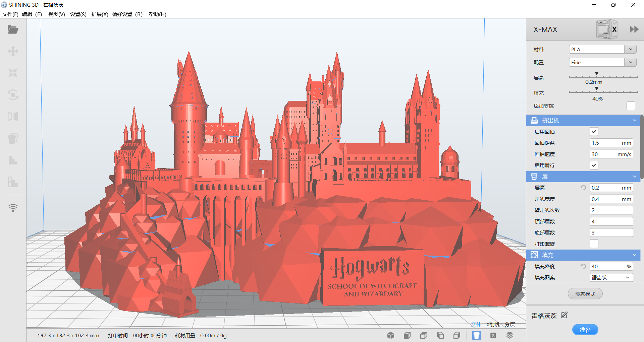Click the 挤出机 section printer icon

(534, 120)
